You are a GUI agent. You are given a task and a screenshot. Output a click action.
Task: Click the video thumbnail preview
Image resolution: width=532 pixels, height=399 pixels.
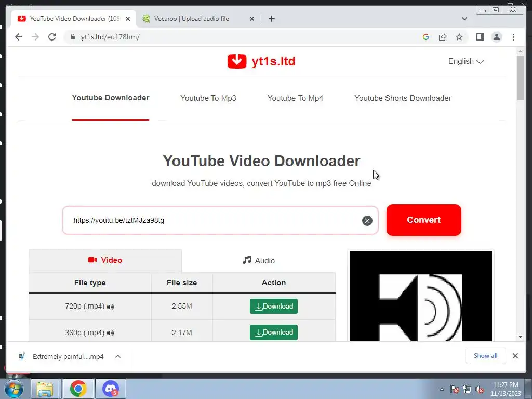click(421, 296)
